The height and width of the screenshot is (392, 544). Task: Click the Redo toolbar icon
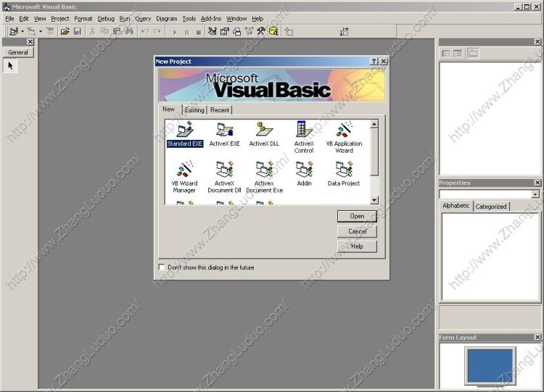157,32
